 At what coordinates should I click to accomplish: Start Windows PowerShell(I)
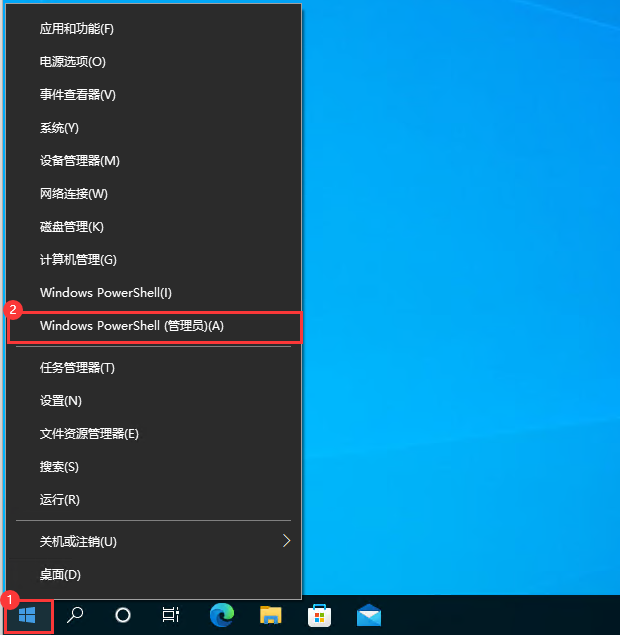(153, 293)
